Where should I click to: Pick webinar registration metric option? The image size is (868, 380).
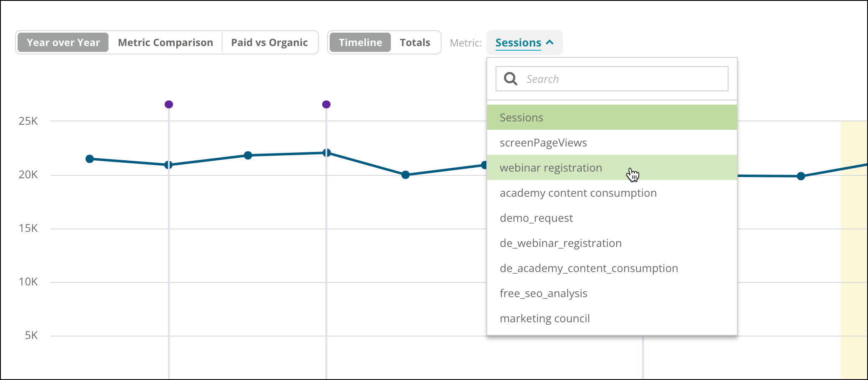pyautogui.click(x=612, y=167)
